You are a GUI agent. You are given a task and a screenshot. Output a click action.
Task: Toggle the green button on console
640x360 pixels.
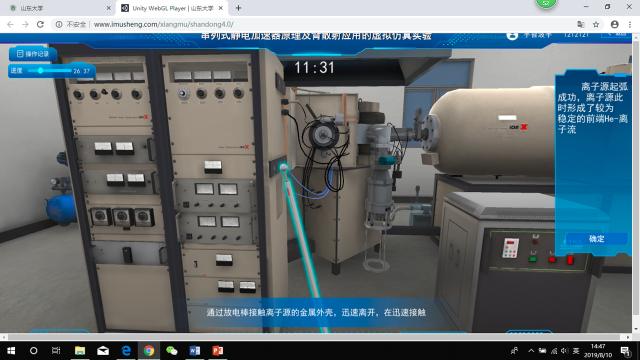click(533, 259)
